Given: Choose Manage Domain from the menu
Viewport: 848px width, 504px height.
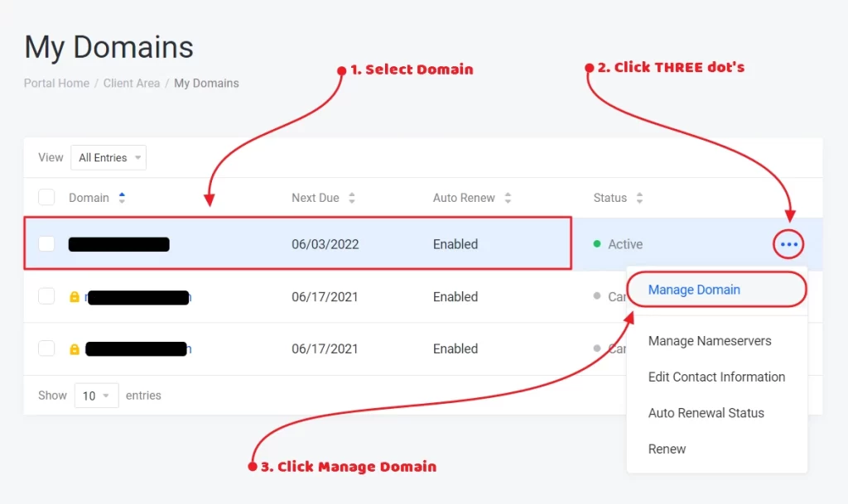Looking at the screenshot, I should [x=694, y=290].
